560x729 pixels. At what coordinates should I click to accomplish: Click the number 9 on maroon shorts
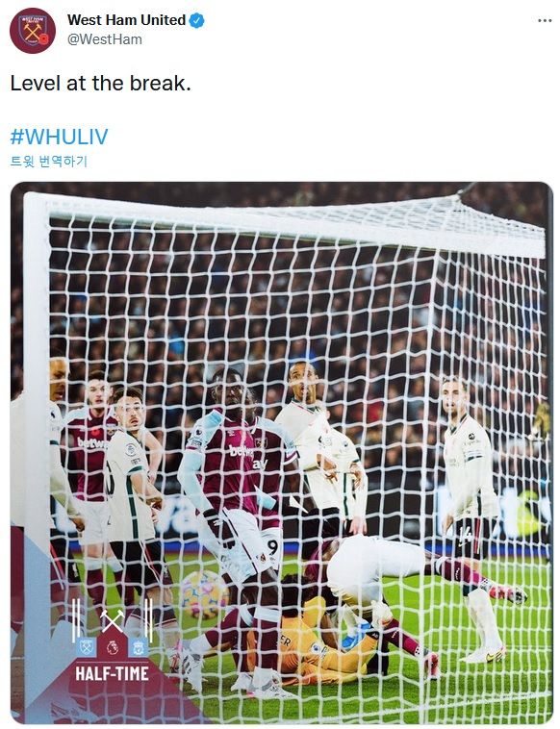tap(272, 547)
